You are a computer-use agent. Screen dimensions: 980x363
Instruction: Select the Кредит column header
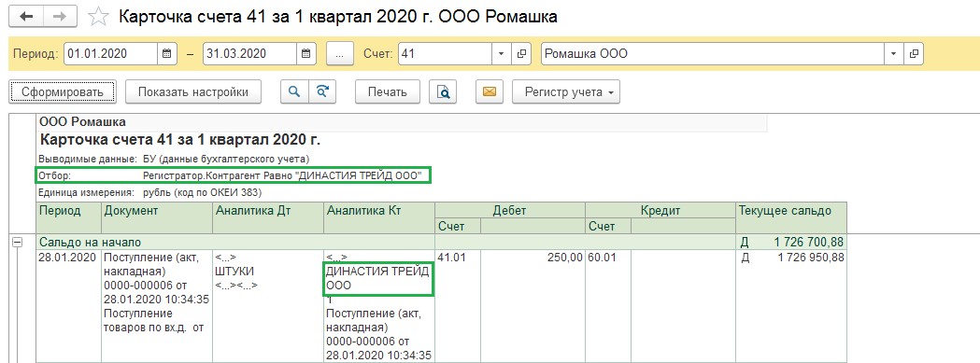pyautogui.click(x=660, y=211)
